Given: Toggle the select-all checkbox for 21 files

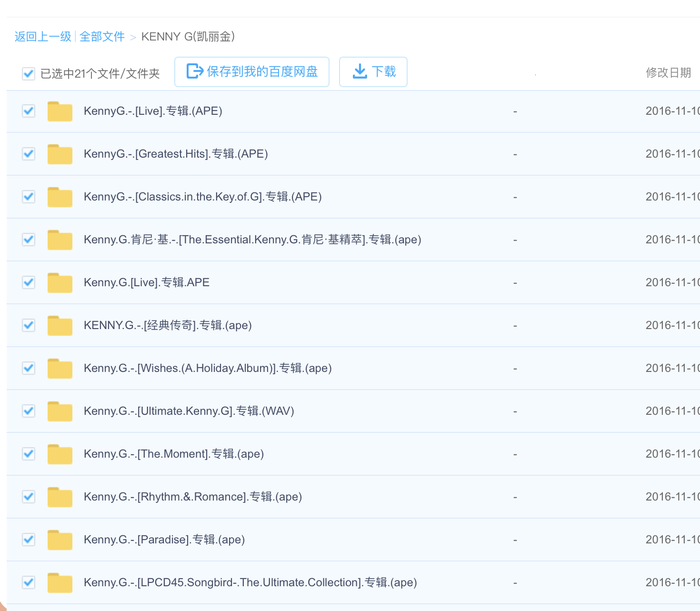Looking at the screenshot, I should click(29, 73).
